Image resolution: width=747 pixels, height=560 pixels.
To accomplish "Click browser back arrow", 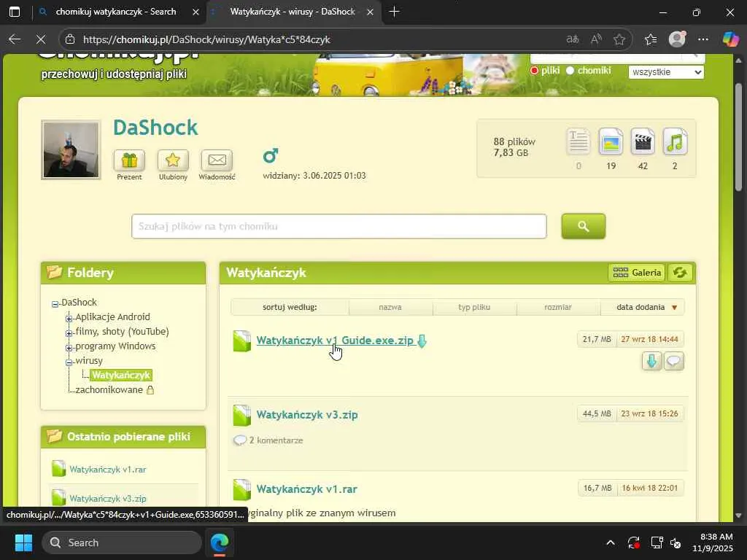I will coord(15,39).
